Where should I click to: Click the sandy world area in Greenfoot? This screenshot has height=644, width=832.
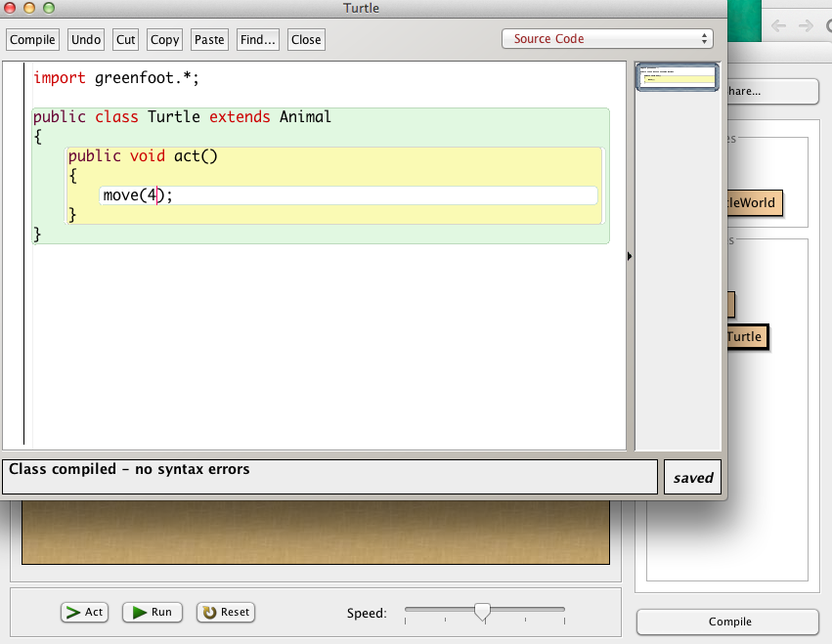click(x=316, y=532)
